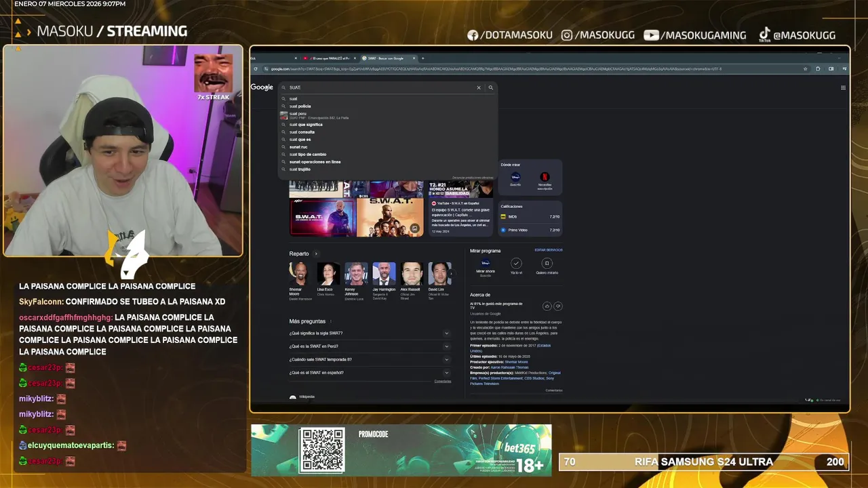The width and height of the screenshot is (868, 488).
Task: Switch to the YouTube 'El caso que PARALIZÓ' tab
Action: 330,58
